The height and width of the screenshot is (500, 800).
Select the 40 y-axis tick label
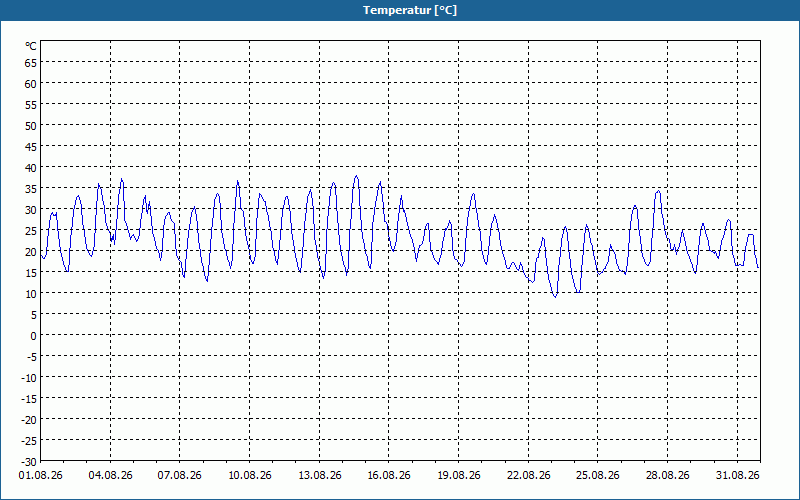31,168
